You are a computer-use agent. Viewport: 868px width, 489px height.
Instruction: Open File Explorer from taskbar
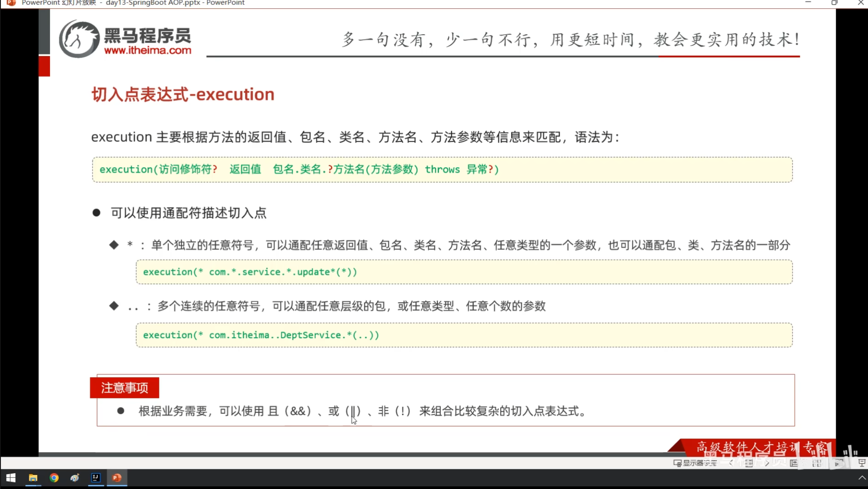coord(33,478)
